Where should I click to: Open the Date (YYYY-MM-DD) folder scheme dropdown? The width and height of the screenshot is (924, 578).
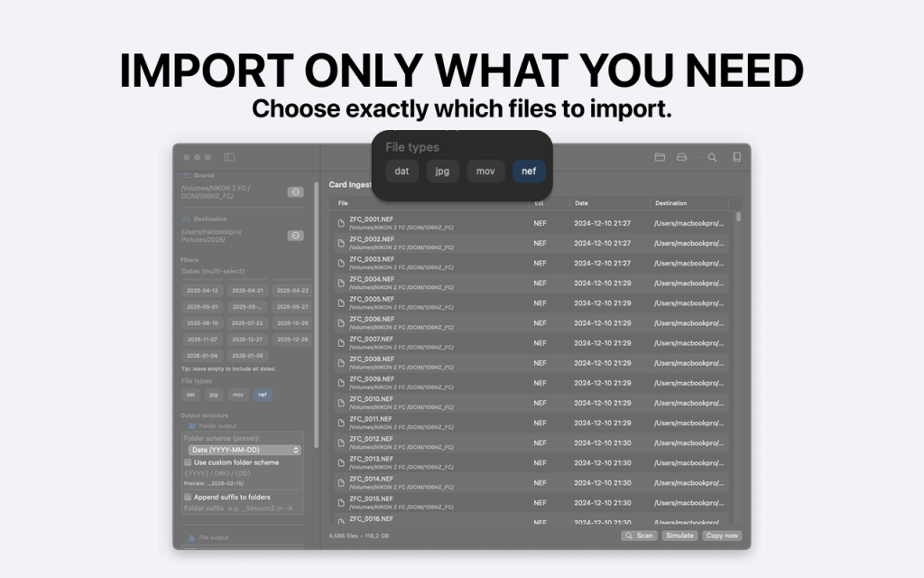(x=245, y=450)
